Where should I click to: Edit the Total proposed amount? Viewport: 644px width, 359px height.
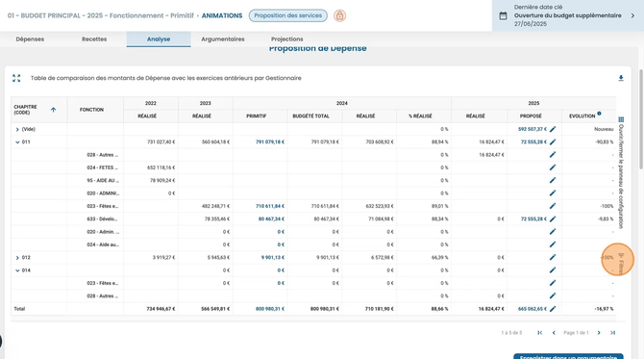[553, 309]
